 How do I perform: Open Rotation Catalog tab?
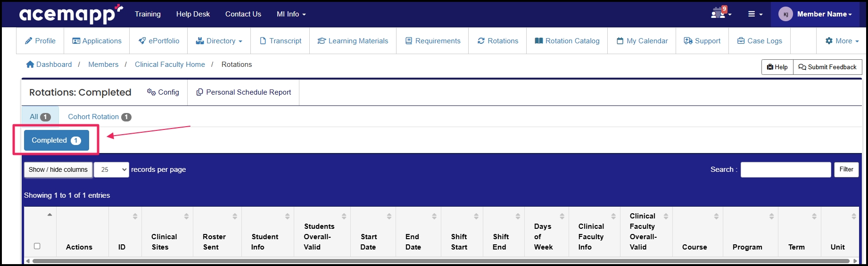tap(567, 41)
